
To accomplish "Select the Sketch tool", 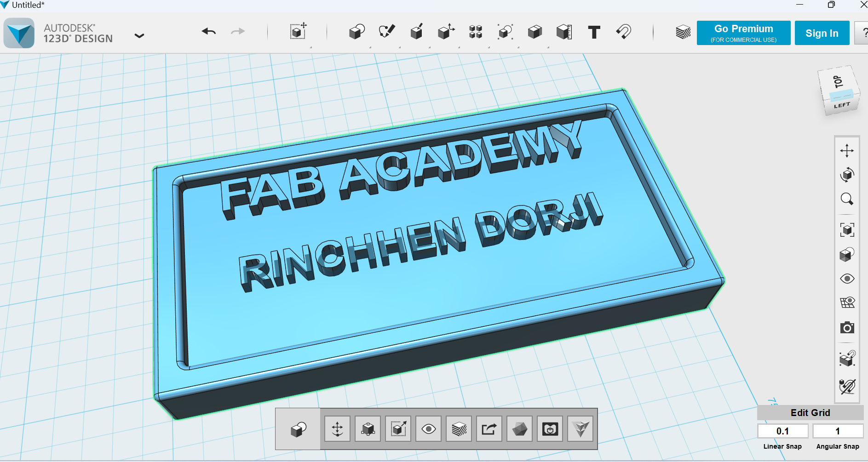I will coord(386,31).
